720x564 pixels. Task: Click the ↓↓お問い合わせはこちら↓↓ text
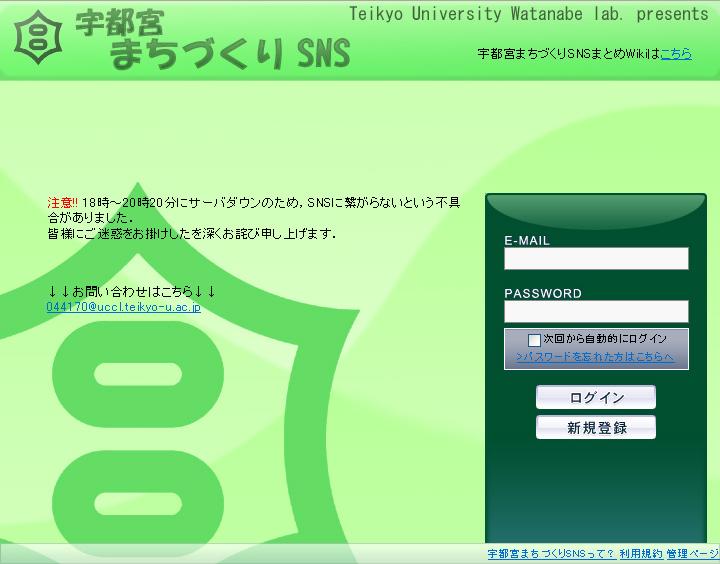coord(131,291)
